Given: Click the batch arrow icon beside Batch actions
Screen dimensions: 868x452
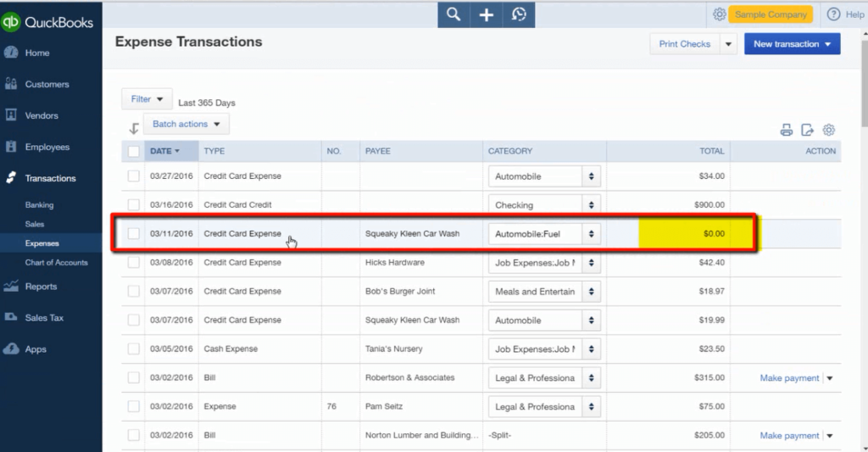Looking at the screenshot, I should [133, 129].
